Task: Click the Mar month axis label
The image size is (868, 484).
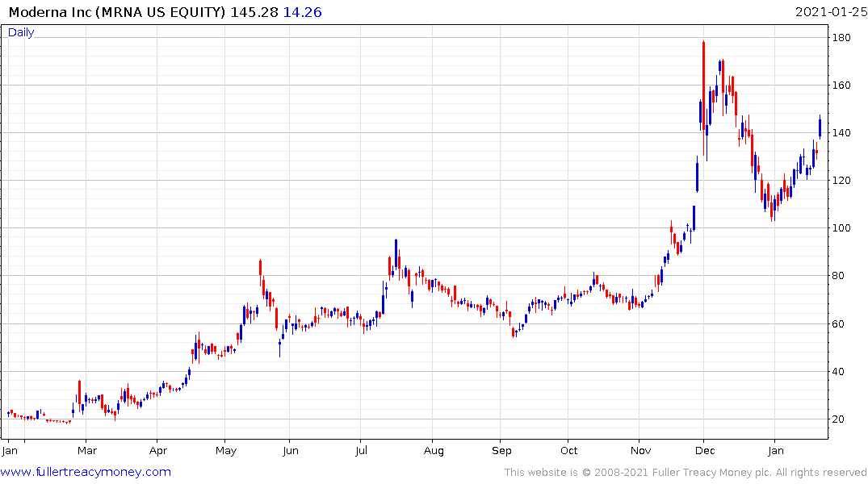Action: coord(87,450)
